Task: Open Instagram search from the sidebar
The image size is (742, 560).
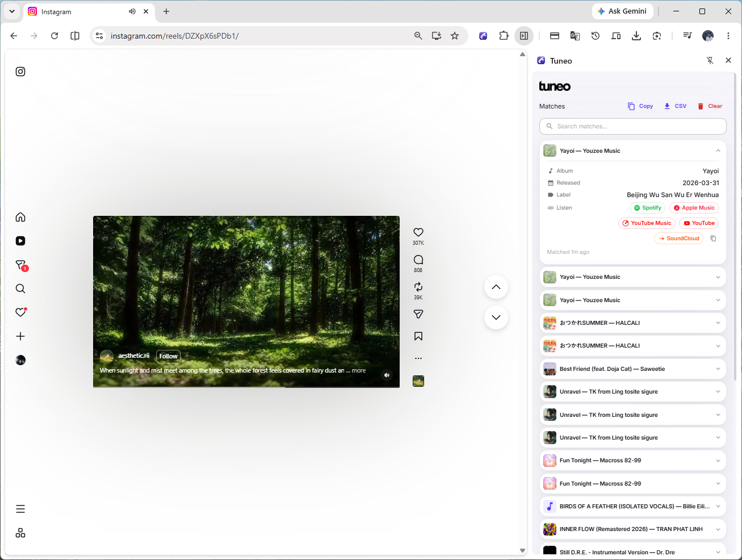Action: click(20, 289)
